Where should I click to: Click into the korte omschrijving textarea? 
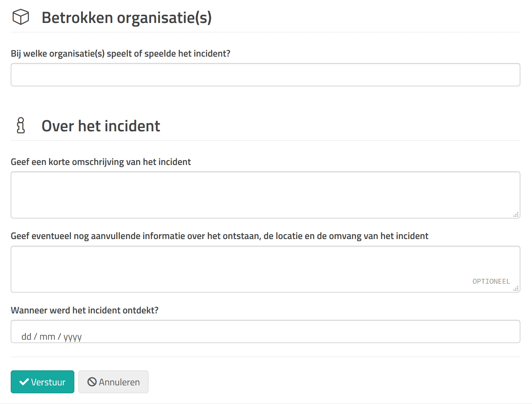pos(265,195)
